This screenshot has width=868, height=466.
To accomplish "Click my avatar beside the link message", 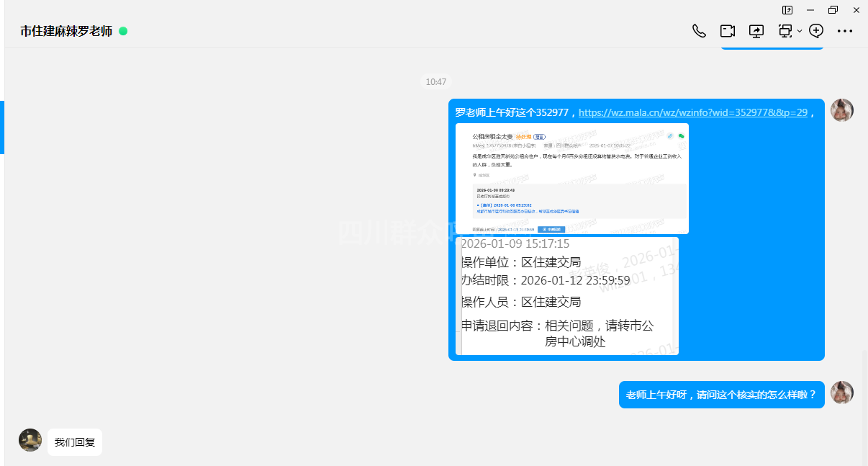I will (x=841, y=110).
